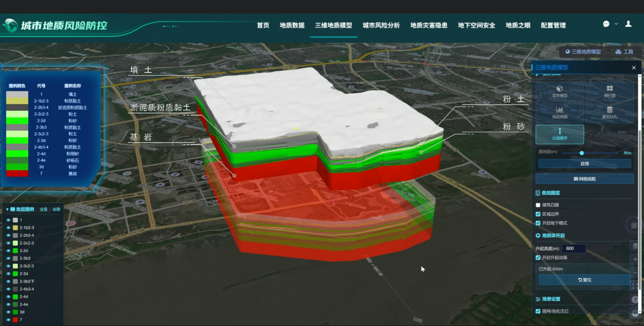This screenshot has height=326, width=644.
Task: Click the user profile icon
Action: [x=628, y=24]
